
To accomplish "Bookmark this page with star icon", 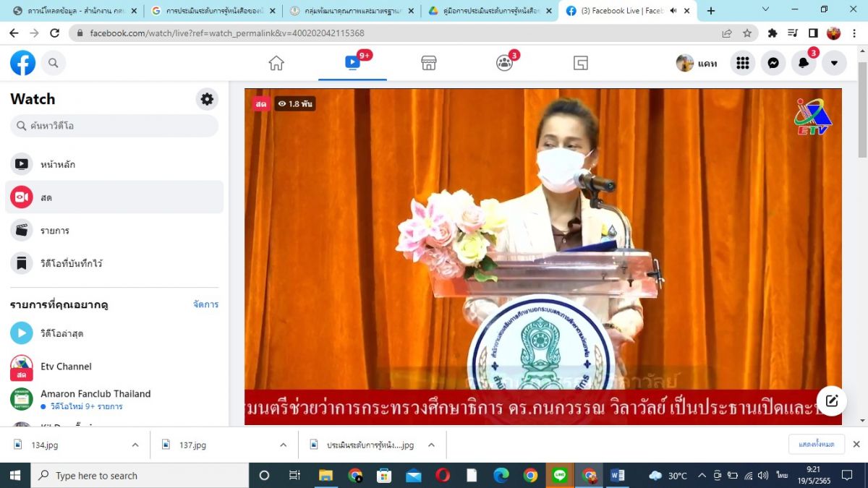I will click(x=747, y=33).
